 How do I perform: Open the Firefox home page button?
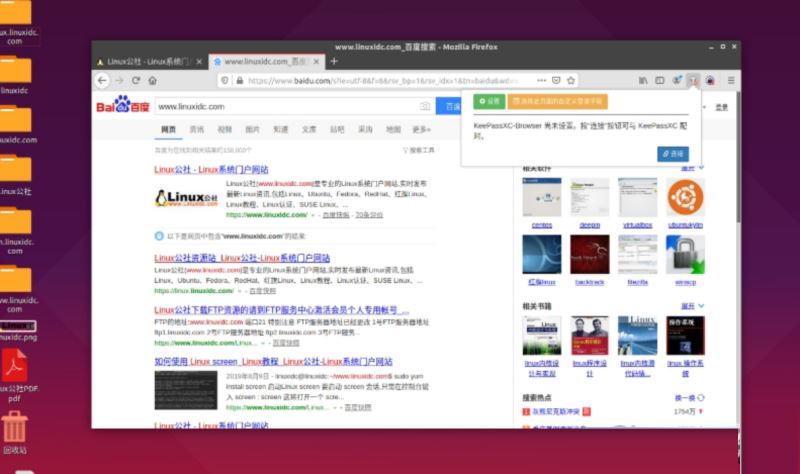click(x=153, y=81)
